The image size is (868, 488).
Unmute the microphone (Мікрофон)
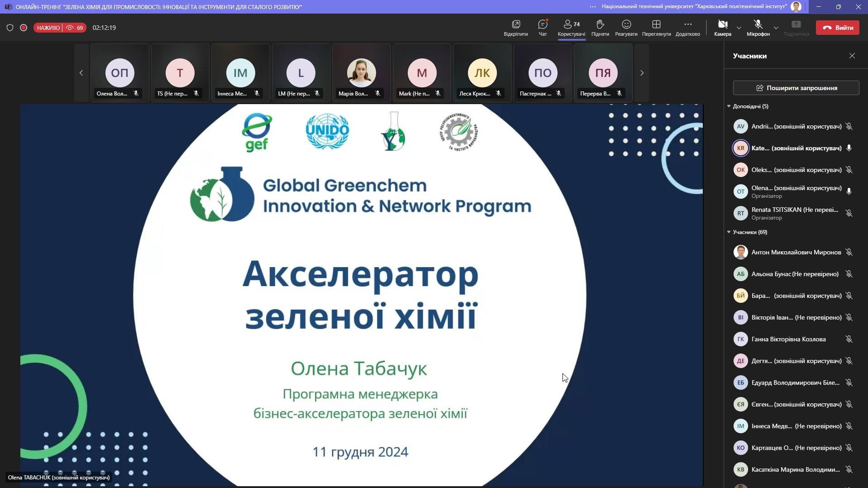[x=758, y=25]
